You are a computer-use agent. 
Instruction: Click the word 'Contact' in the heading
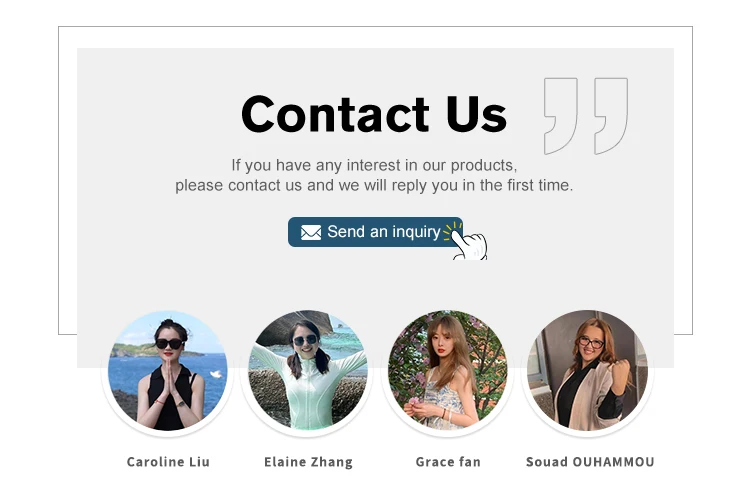coord(335,114)
